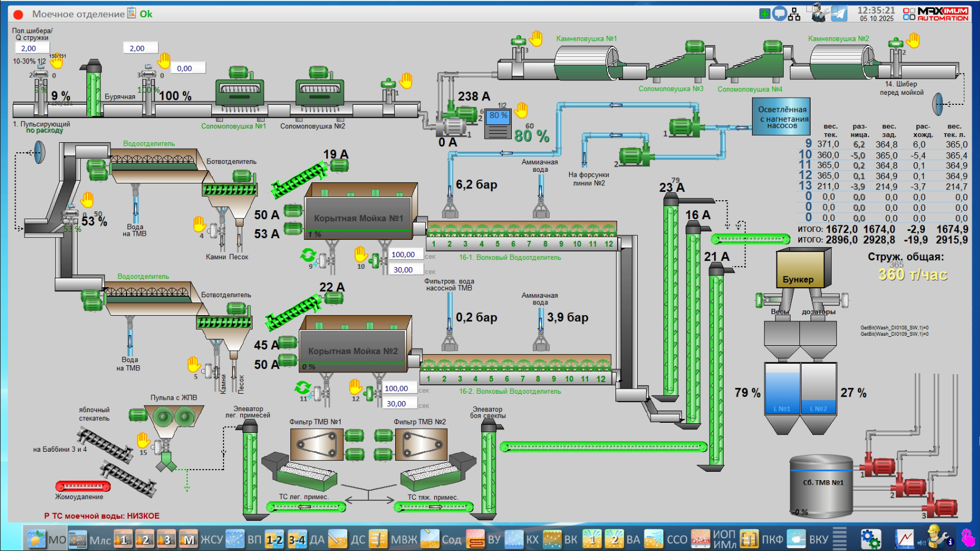Click the 0,00 input field near gate 3

coord(188,68)
